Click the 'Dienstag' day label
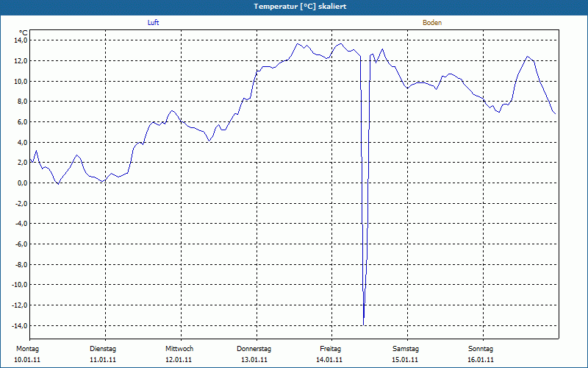 pyautogui.click(x=103, y=349)
